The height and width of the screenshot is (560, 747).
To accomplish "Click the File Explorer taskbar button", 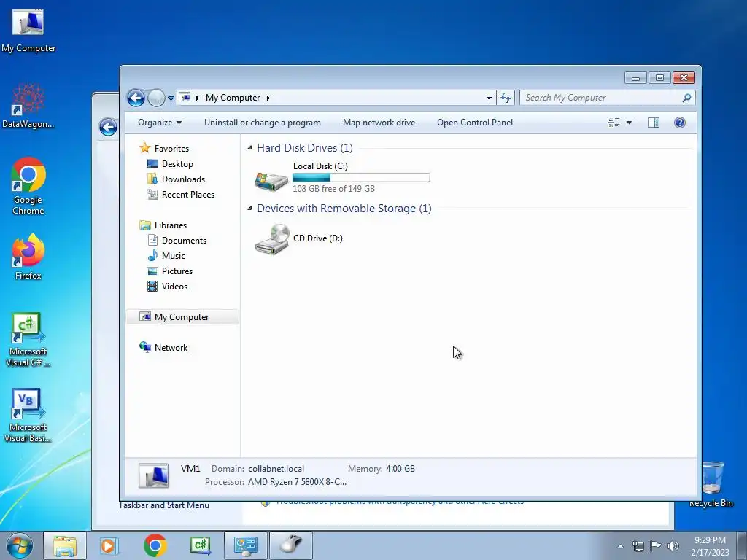I will pos(65,545).
